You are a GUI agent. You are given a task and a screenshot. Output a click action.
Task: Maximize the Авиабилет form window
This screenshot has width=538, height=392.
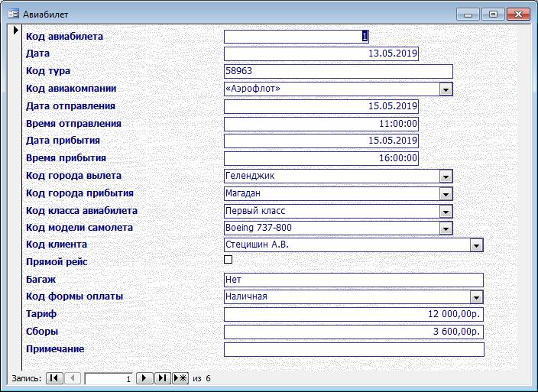pyautogui.click(x=494, y=13)
